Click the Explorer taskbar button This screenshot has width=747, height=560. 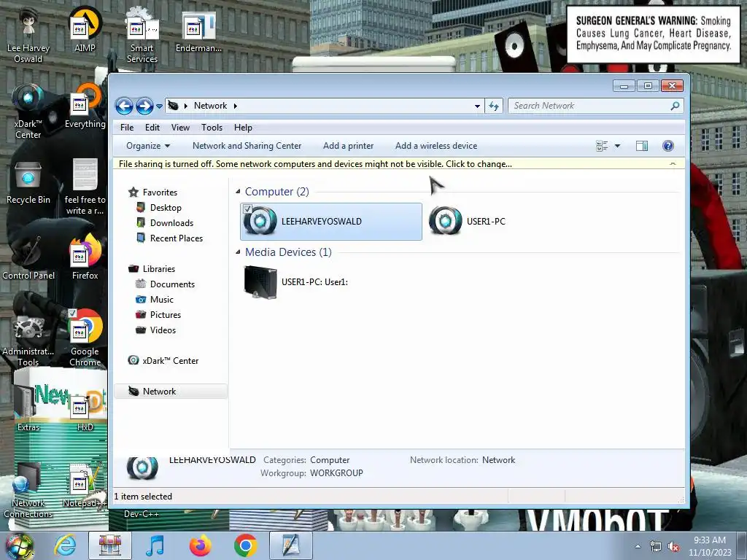[x=110, y=545]
